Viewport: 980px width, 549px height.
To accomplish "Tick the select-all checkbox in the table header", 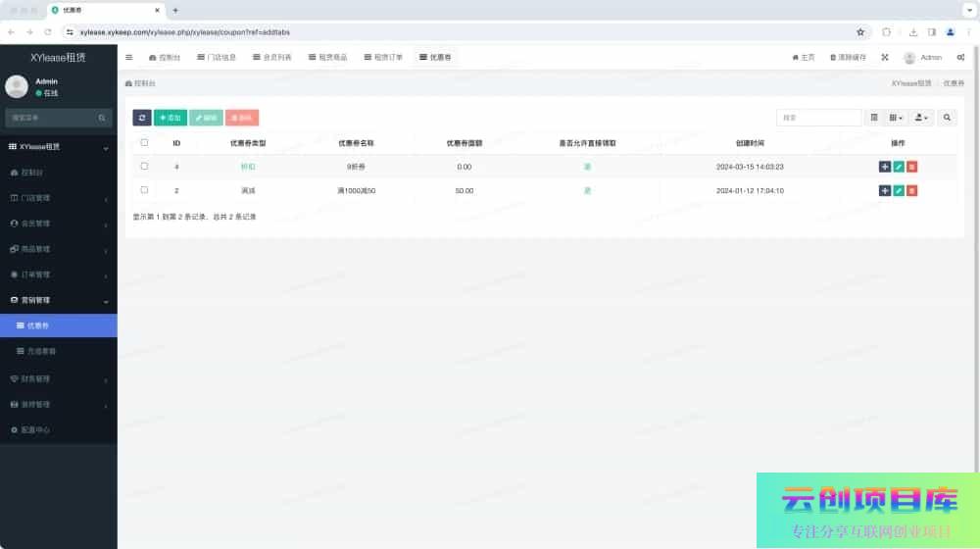I will click(144, 142).
